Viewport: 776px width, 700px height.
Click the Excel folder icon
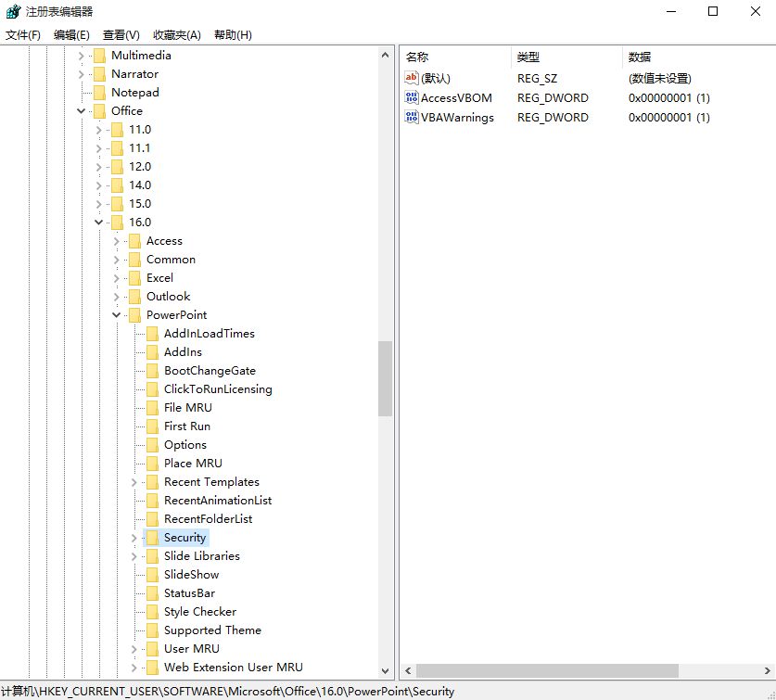[x=134, y=278]
